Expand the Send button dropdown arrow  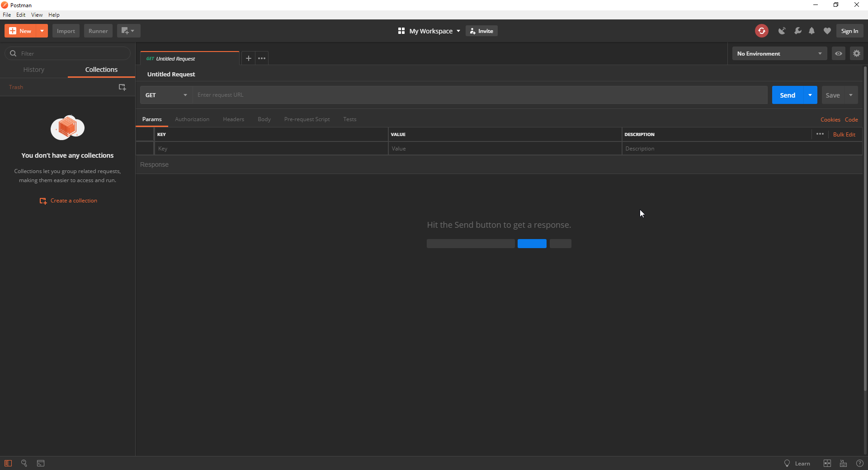pyautogui.click(x=810, y=95)
